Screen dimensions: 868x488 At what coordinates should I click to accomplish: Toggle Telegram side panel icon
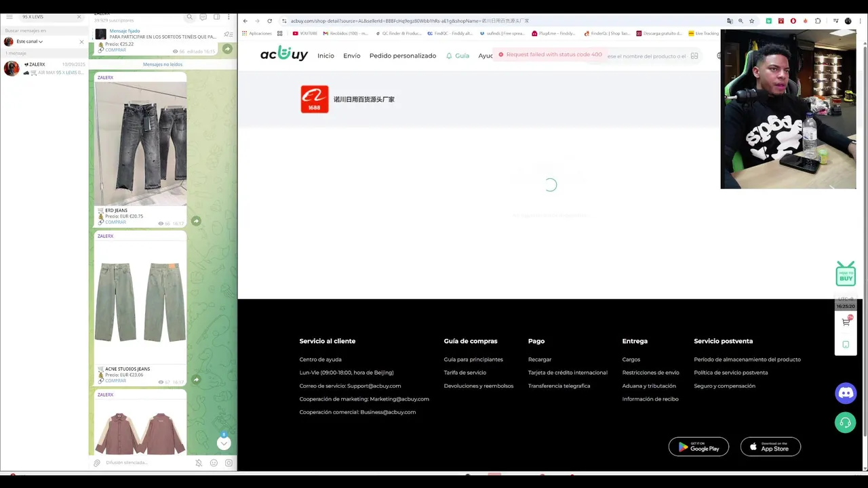(217, 17)
